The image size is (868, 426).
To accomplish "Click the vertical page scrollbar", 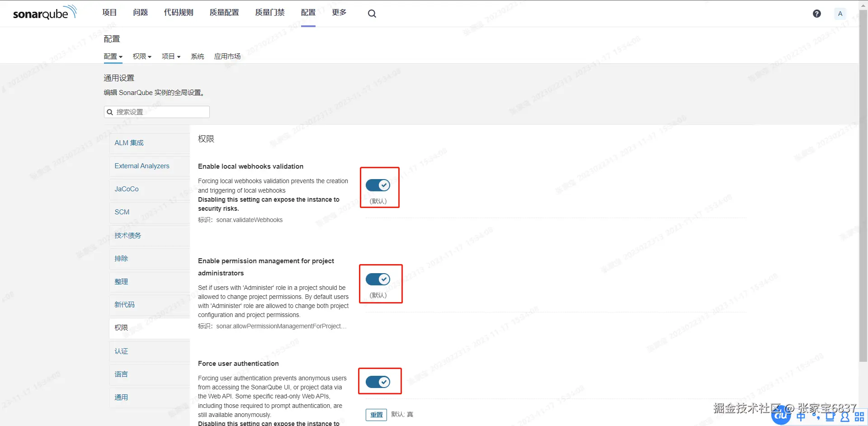I will (x=863, y=185).
